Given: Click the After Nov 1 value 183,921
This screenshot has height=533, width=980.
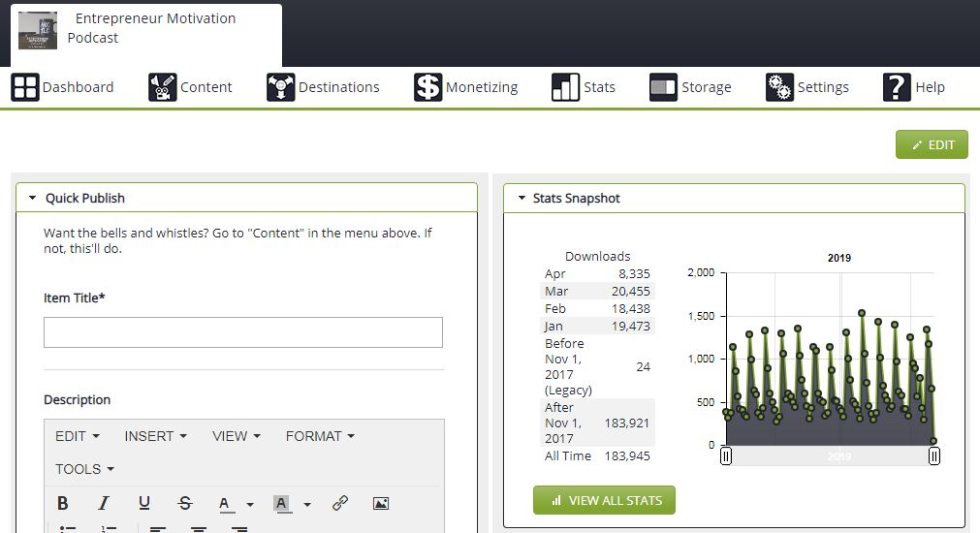Looking at the screenshot, I should coord(627,423).
